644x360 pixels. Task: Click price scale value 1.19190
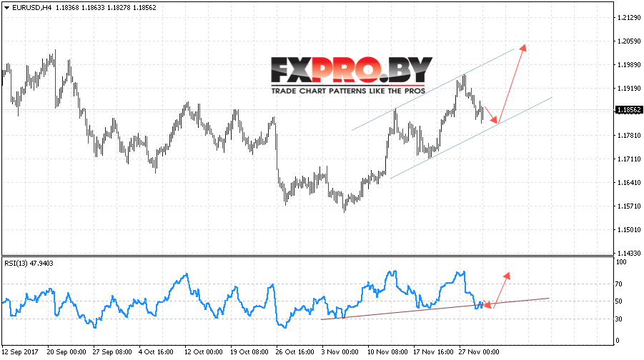point(629,89)
